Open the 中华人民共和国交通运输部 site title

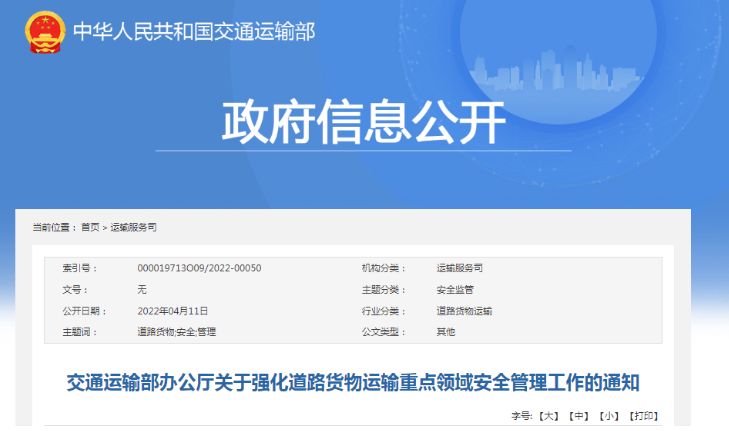[x=194, y=32]
